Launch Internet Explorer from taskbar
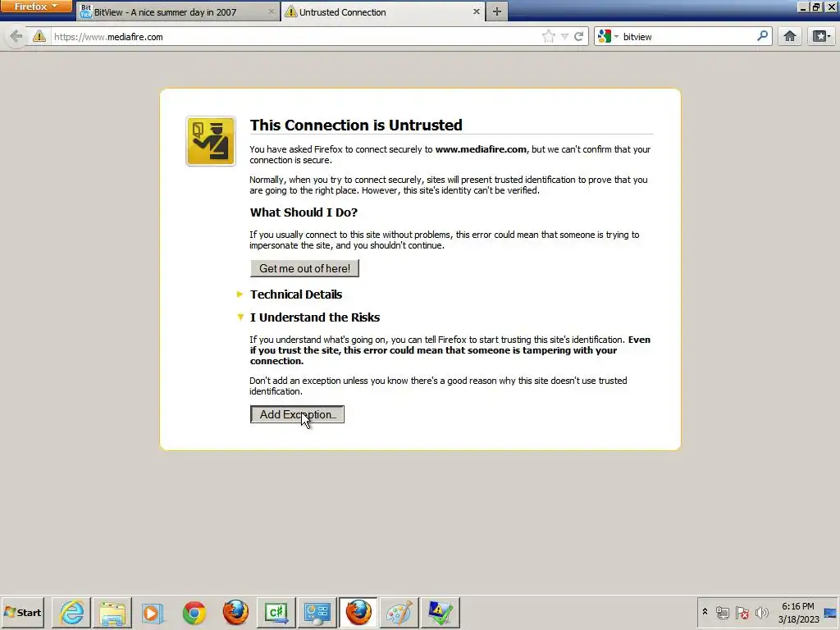The width and height of the screenshot is (840, 630). (x=72, y=612)
